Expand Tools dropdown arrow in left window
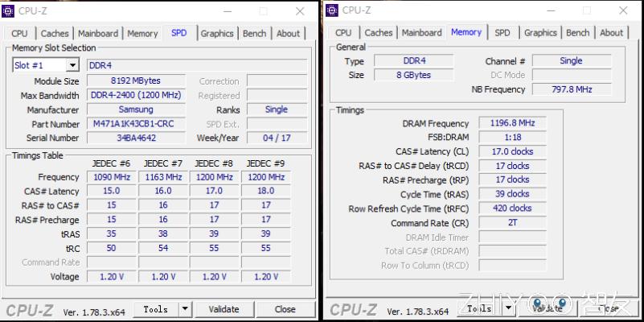 [x=186, y=309]
